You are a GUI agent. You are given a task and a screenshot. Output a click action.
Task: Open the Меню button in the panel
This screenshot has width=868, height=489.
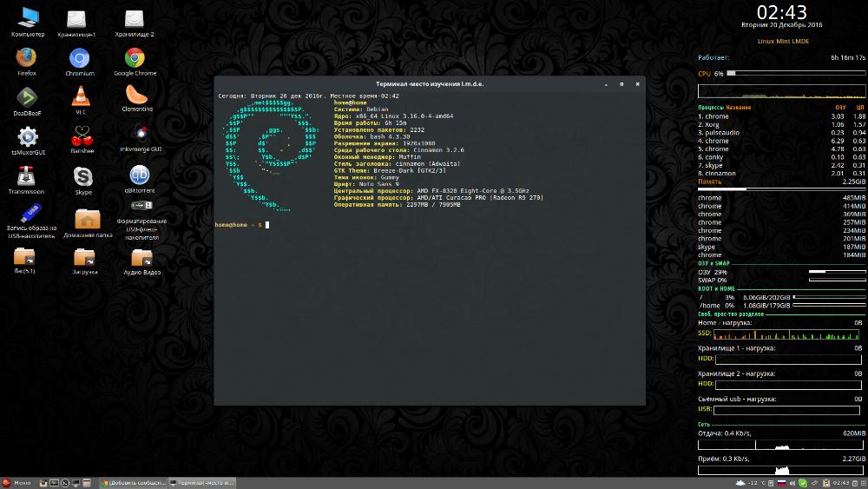coord(16,483)
